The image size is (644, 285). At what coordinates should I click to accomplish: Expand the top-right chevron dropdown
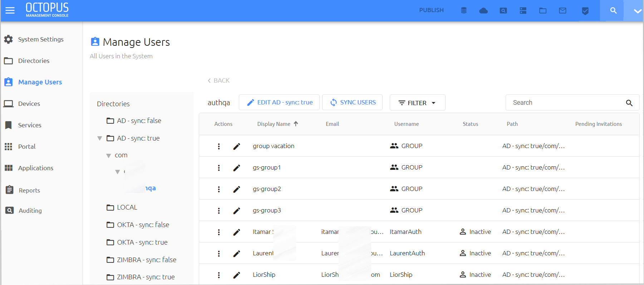637,11
